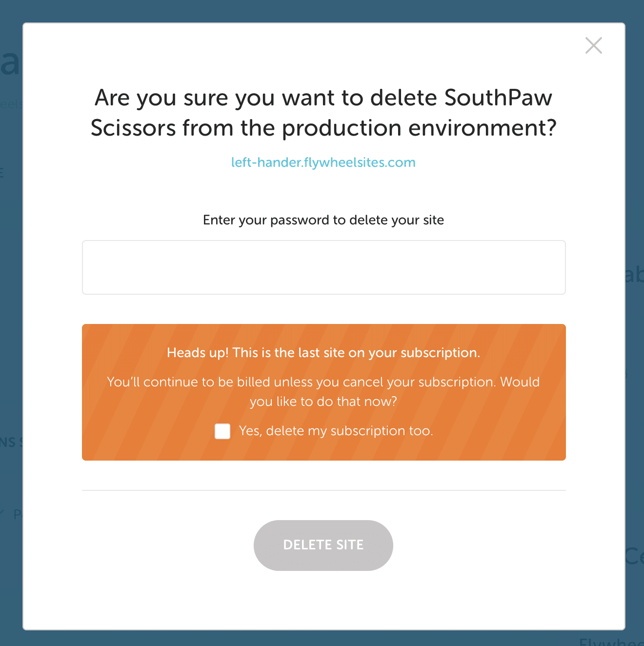Click "you like to do that now?" text
Screen dimensions: 644x646
(323, 402)
